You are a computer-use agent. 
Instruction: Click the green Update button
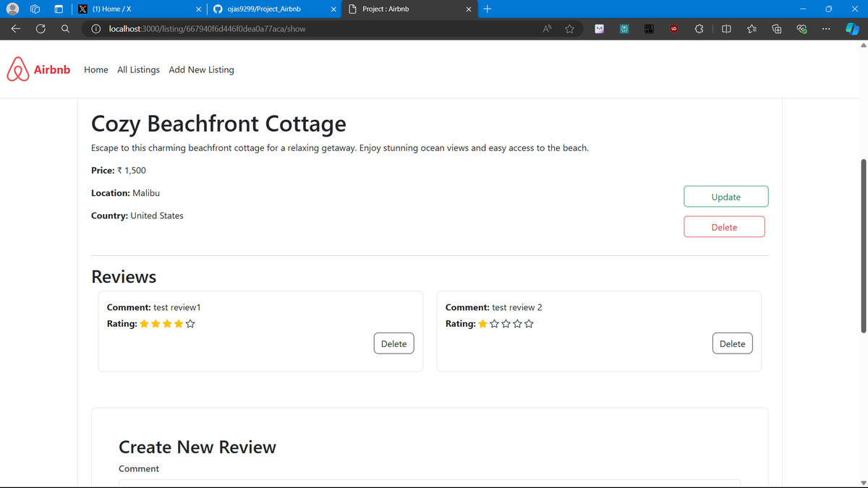click(726, 197)
